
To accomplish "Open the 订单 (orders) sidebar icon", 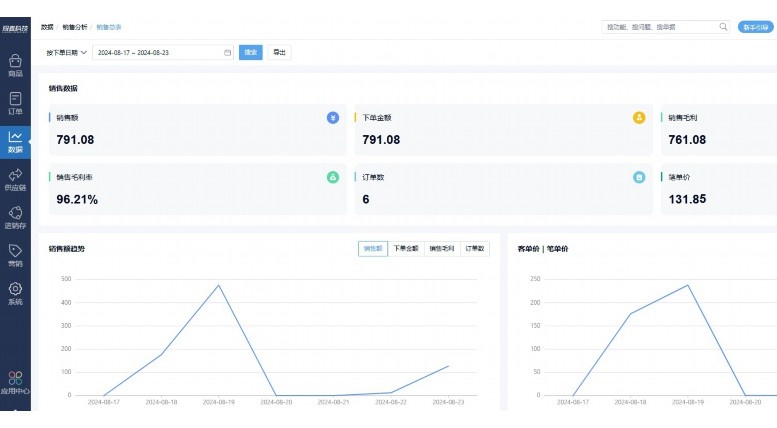I will [15, 103].
